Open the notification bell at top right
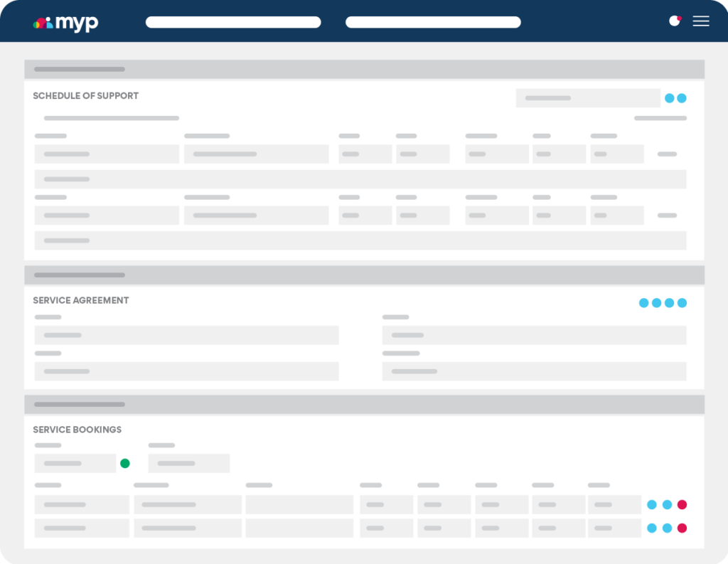 [675, 21]
